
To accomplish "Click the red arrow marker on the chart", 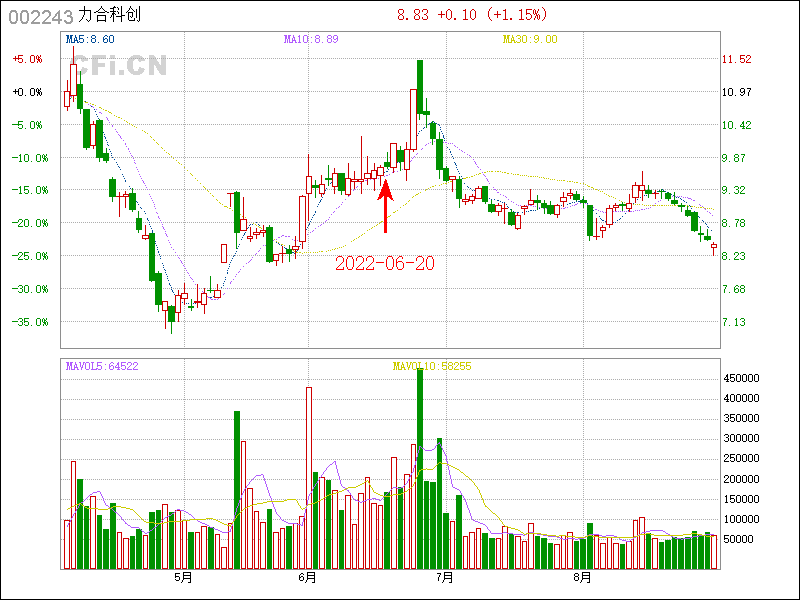I will 386,207.
